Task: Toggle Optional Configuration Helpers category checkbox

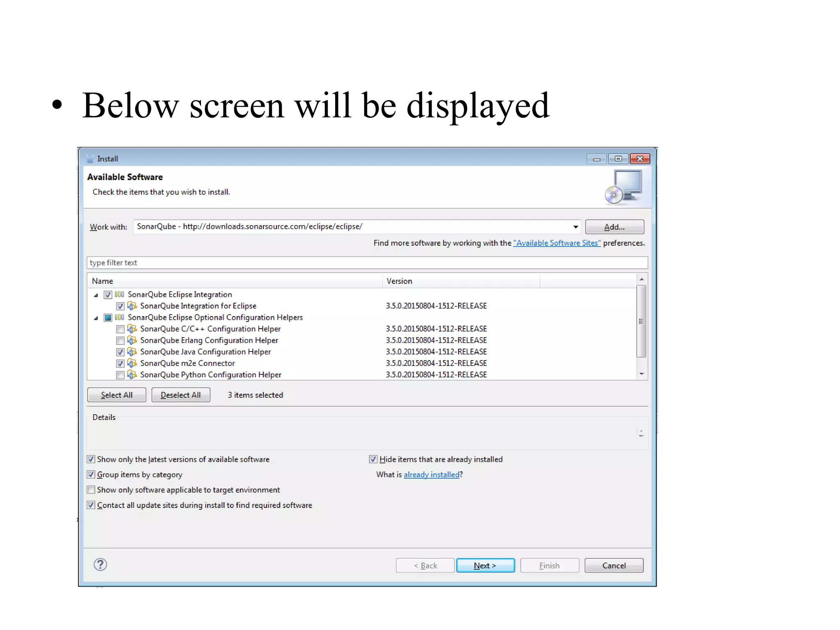Action: tap(108, 318)
